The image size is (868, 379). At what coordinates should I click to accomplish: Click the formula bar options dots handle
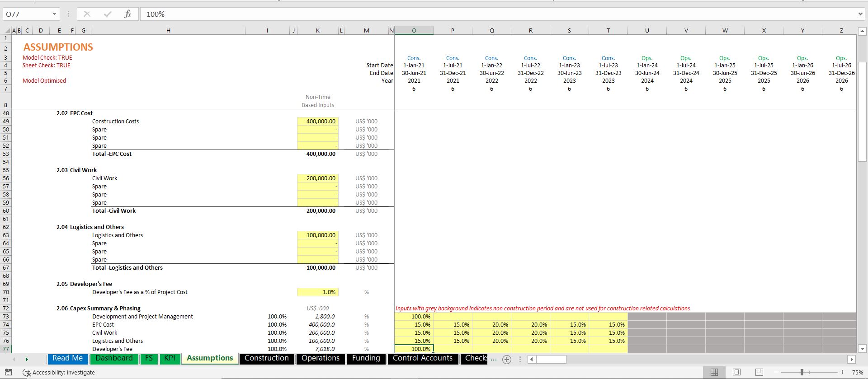pyautogui.click(x=68, y=14)
